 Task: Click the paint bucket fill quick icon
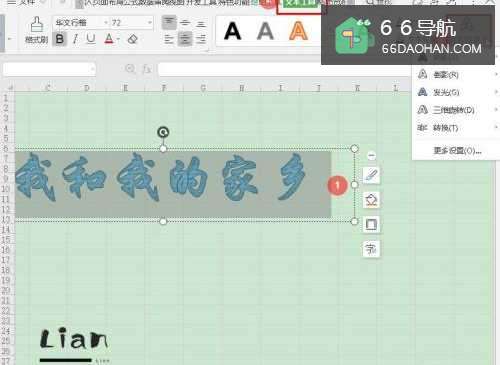[x=371, y=200]
